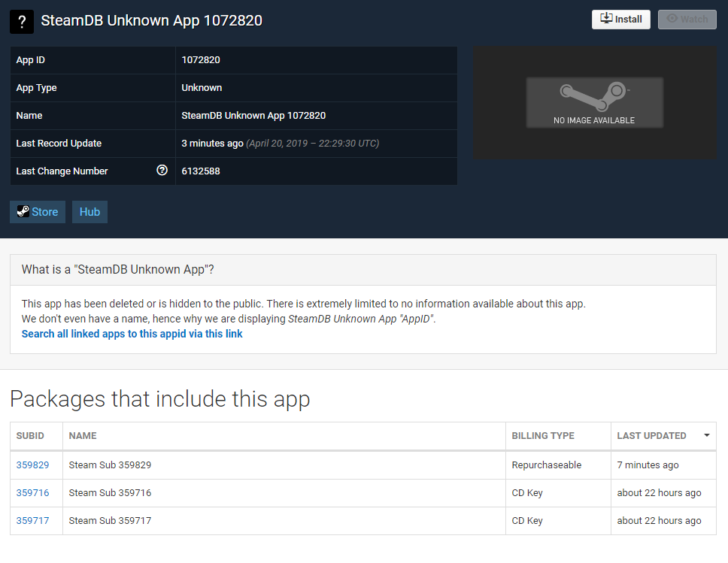Click the Steam Sub 359717 name cell
728x563 pixels.
(x=284, y=521)
